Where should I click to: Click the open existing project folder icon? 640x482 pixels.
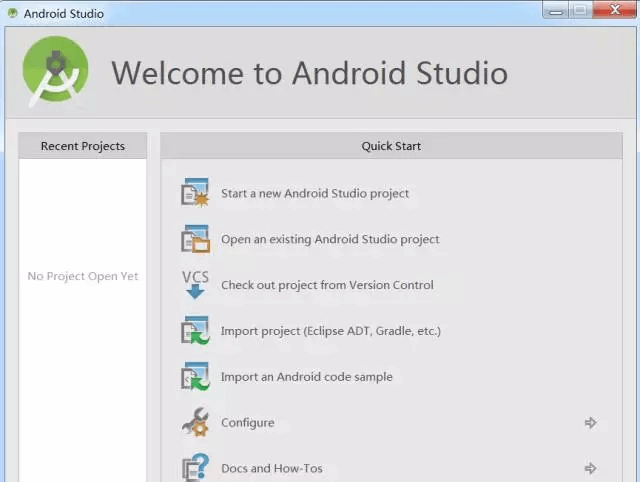pos(196,239)
